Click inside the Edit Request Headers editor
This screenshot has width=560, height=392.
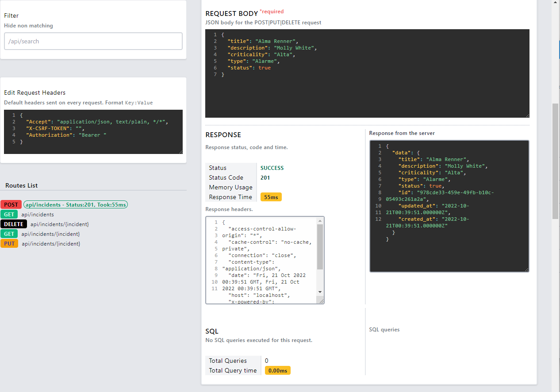point(93,132)
